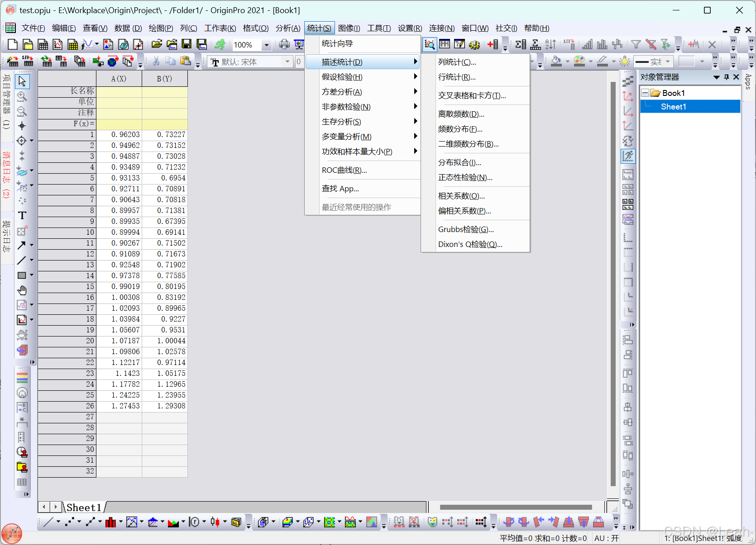Image resolution: width=756 pixels, height=545 pixels.
Task: Click the Print toolbar icon
Action: pyautogui.click(x=284, y=45)
